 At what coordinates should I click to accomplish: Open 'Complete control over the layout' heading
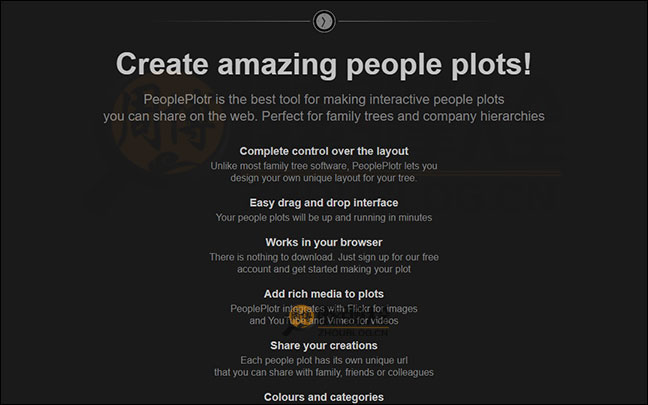click(x=324, y=151)
